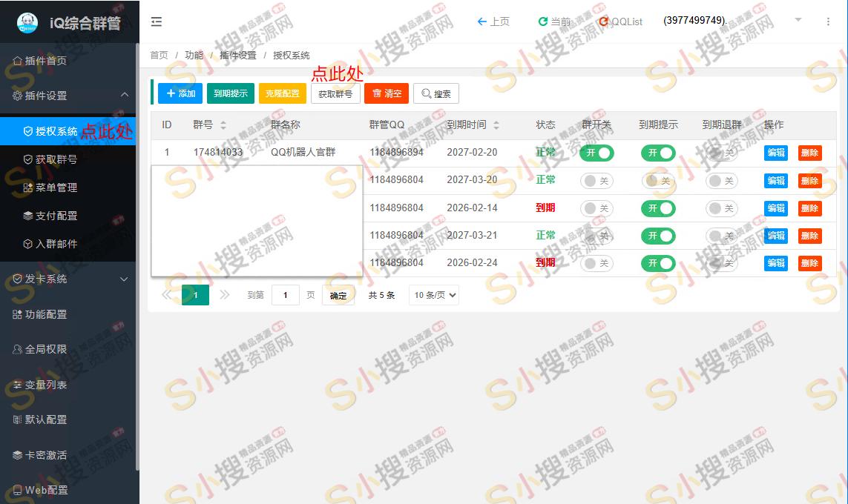This screenshot has height=504, width=848.
Task: Toggle 到期提示 for 2026-02-24 row
Action: pos(658,264)
